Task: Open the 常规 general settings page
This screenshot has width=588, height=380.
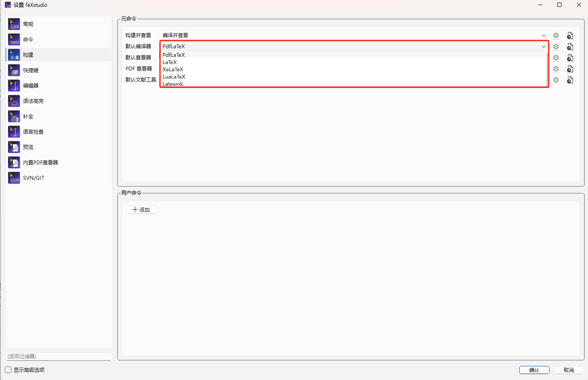Action: [x=59, y=24]
